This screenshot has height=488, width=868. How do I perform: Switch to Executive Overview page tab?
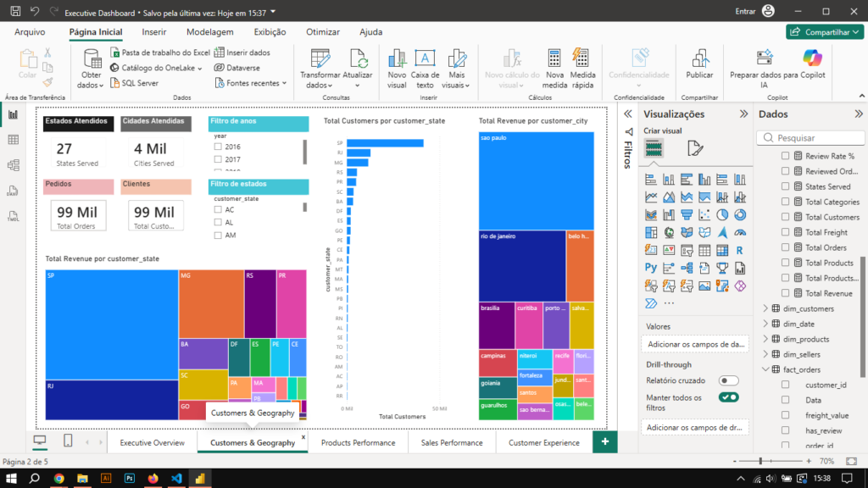pos(153,442)
